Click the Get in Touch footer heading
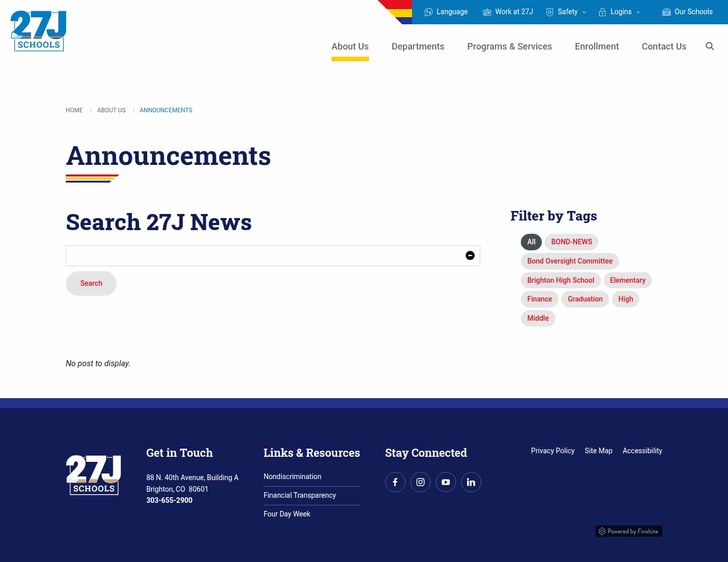 pos(179,453)
